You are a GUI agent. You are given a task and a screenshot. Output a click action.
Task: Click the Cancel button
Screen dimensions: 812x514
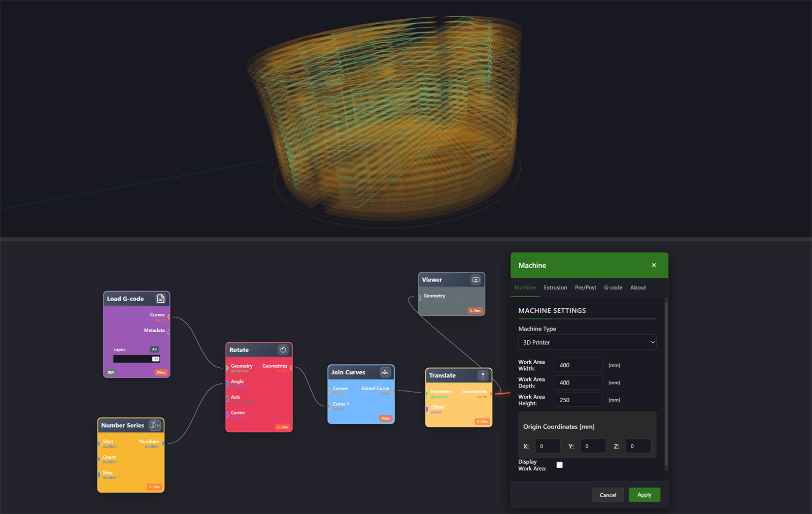click(607, 495)
